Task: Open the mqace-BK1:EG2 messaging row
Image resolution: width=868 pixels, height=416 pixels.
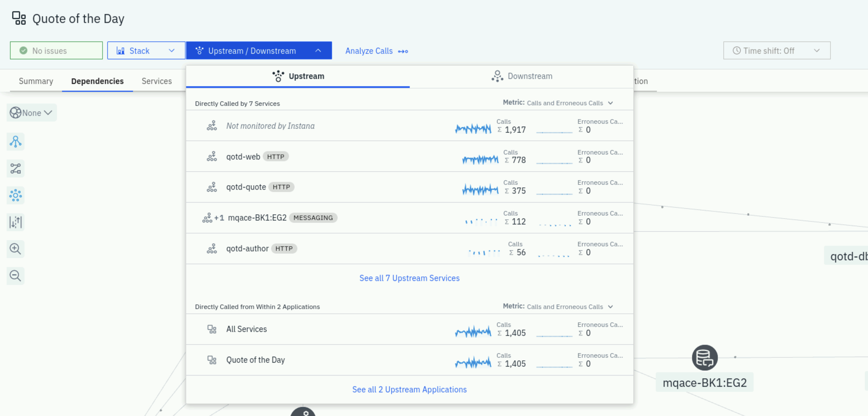Action: tap(410, 218)
